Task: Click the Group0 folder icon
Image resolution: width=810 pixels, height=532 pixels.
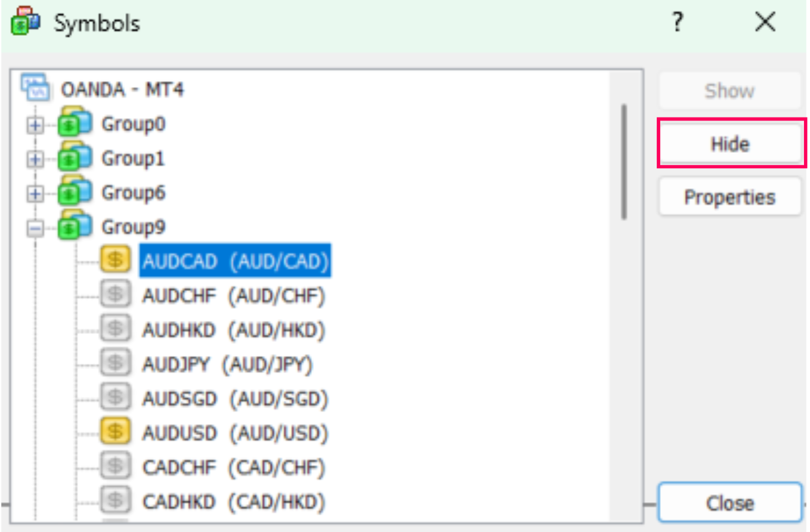Action: [x=71, y=123]
